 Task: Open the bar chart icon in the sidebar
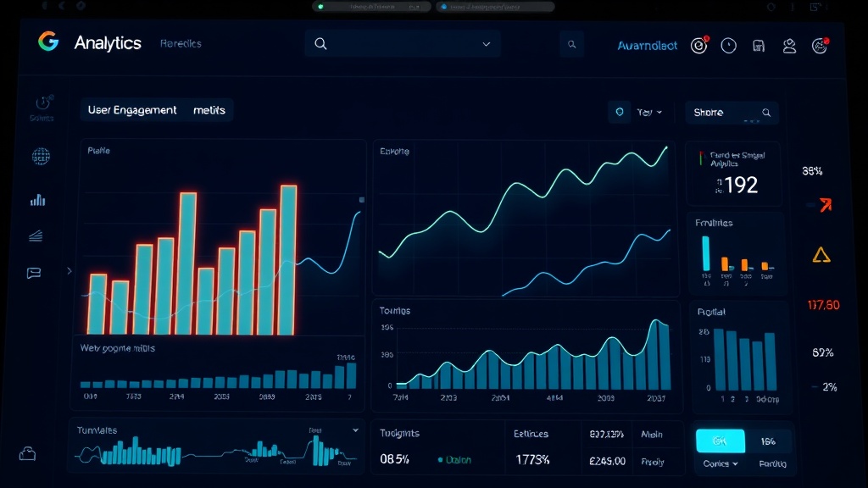click(x=36, y=200)
